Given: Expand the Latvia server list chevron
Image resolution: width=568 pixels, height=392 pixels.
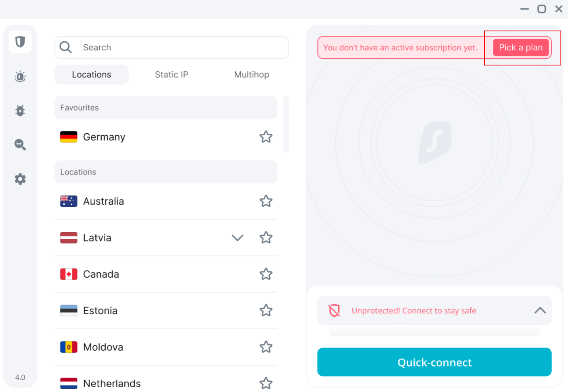Looking at the screenshot, I should [238, 238].
